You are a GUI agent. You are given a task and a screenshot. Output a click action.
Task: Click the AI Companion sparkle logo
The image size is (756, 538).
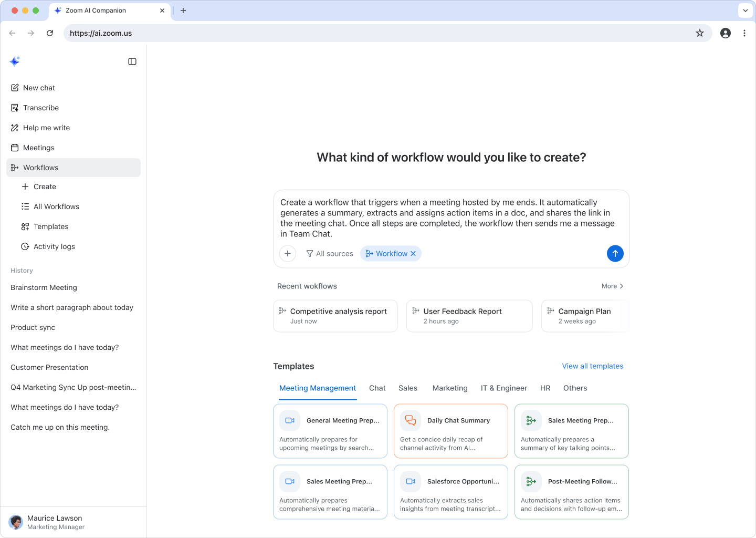pos(15,61)
